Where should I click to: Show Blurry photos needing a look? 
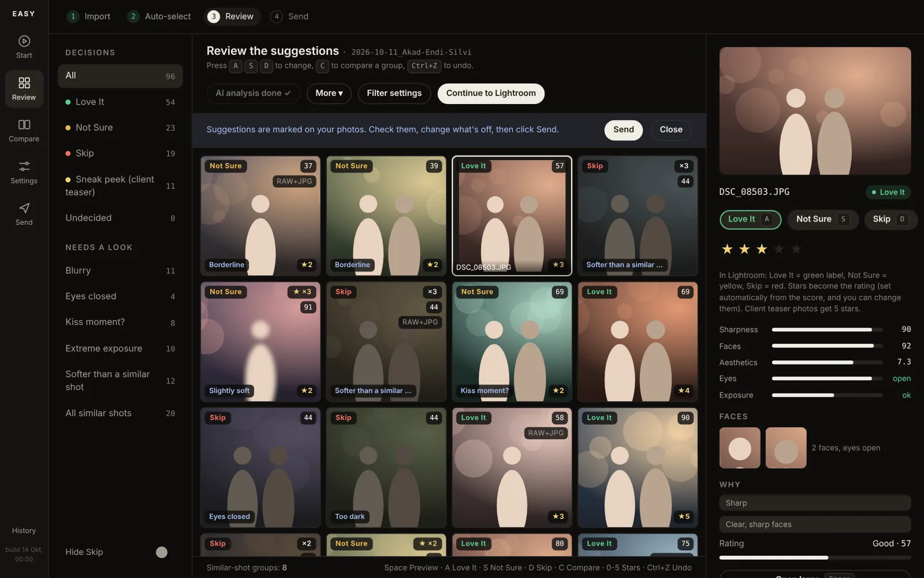tap(120, 271)
